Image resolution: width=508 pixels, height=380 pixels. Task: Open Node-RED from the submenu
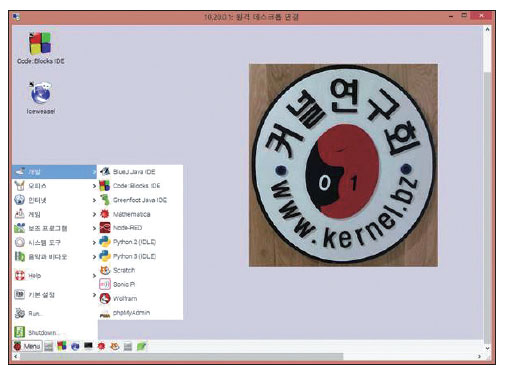[140, 228]
